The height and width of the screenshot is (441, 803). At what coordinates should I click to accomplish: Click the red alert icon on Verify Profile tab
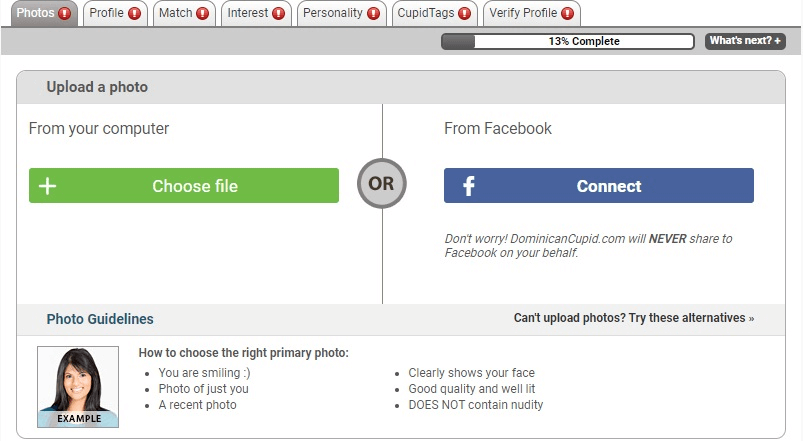pos(567,13)
